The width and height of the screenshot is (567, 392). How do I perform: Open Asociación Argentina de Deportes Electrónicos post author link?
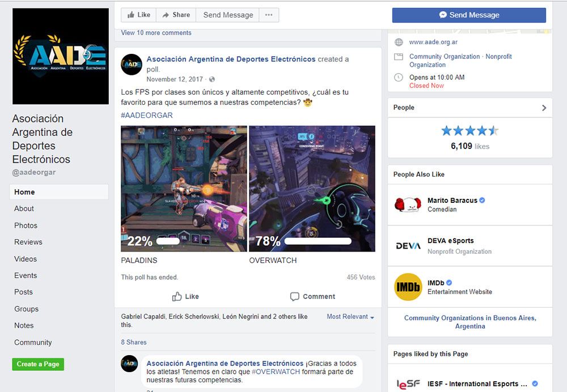tap(231, 59)
